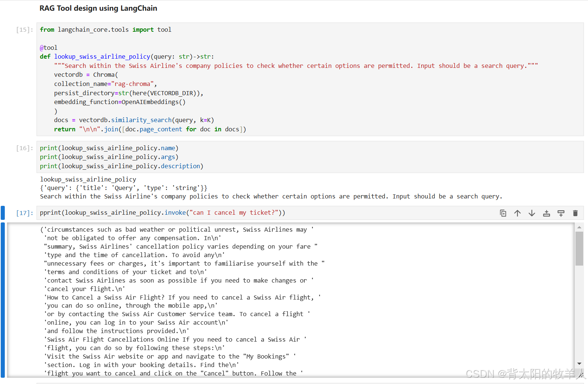Screen dimensions: 588x384
Task: Click the 'from langchain_core.tools import tool' line
Action: [106, 30]
